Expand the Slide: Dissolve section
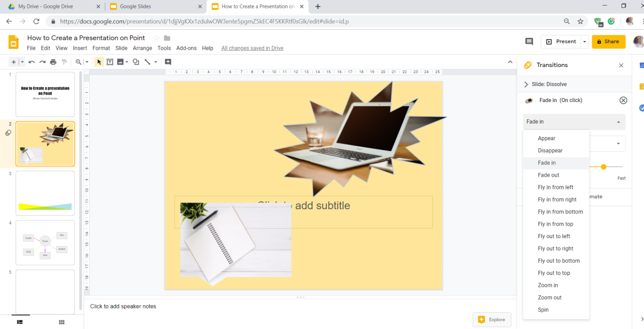This screenshot has height=329, width=644. click(526, 84)
